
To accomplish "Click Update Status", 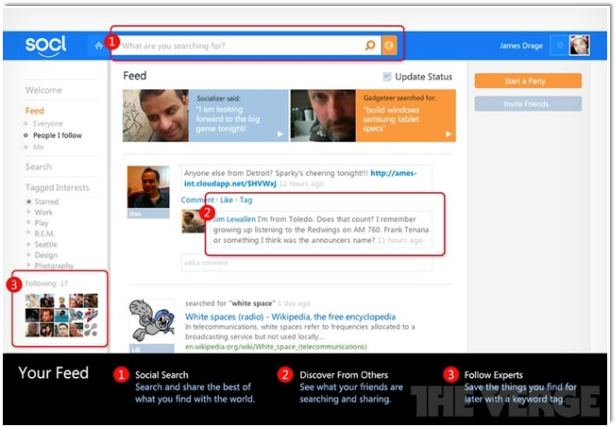I will click(423, 77).
